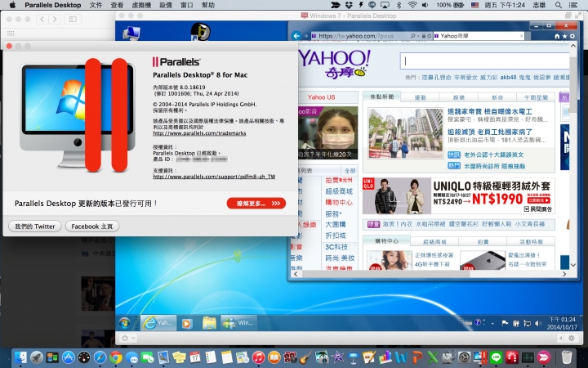Image resolution: width=588 pixels, height=368 pixels.
Task: Open the 虛擬機 menu
Action: tap(141, 5)
